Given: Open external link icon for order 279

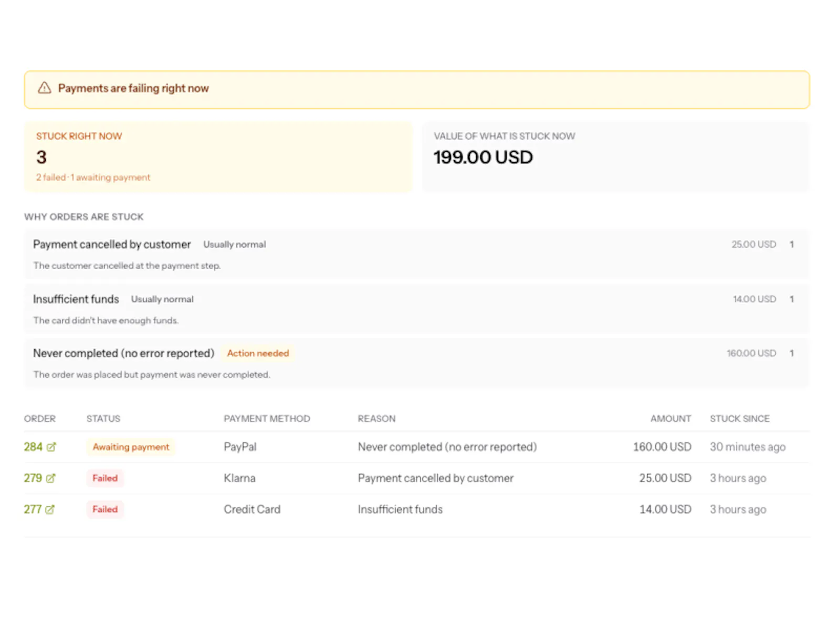Looking at the screenshot, I should [x=51, y=478].
